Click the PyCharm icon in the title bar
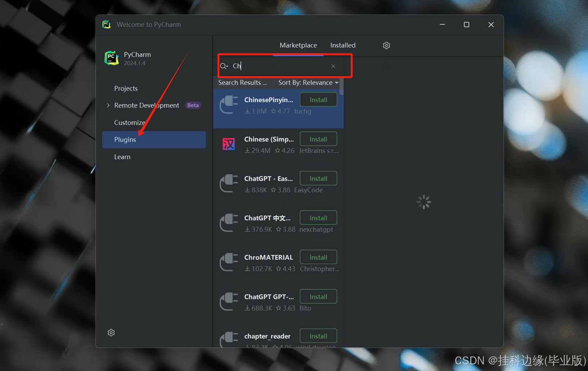The width and height of the screenshot is (588, 371). click(106, 24)
